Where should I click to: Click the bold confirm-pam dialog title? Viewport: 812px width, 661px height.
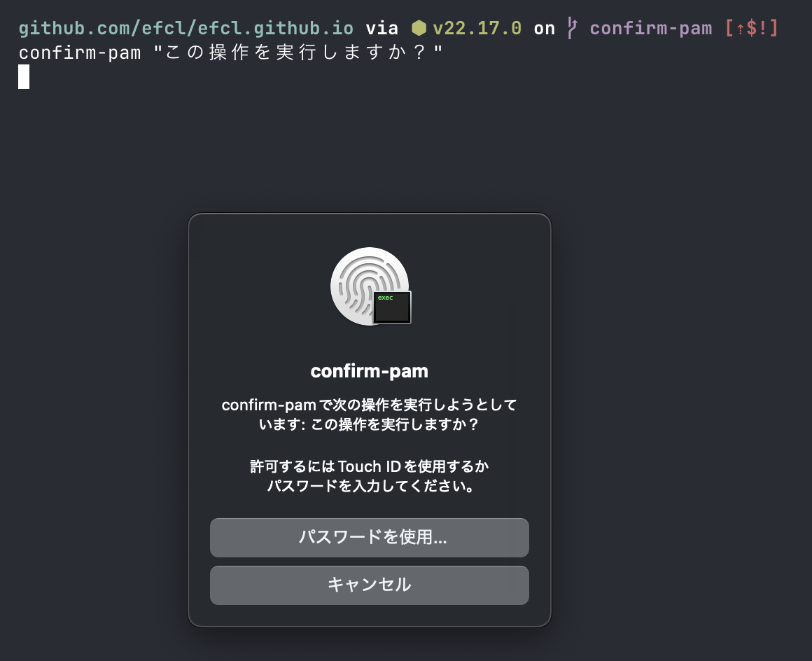coord(369,371)
